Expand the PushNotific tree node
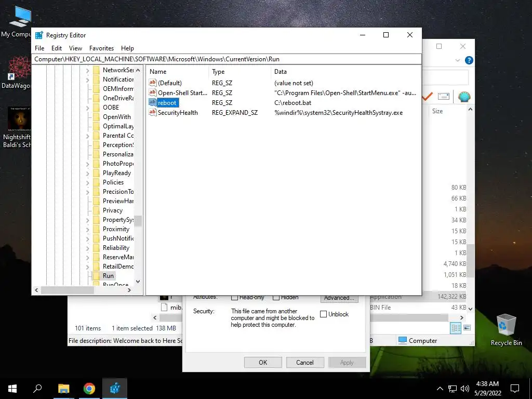The image size is (532, 399). coord(87,239)
